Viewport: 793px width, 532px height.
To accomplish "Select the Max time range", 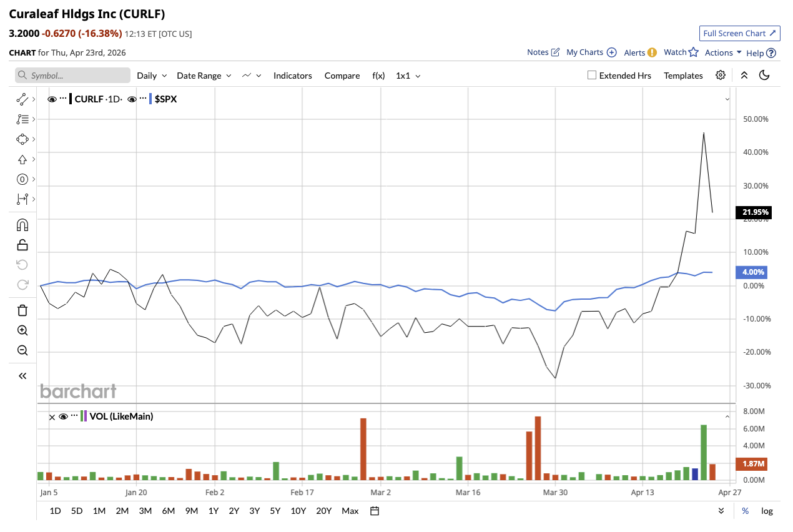I will coord(350,511).
